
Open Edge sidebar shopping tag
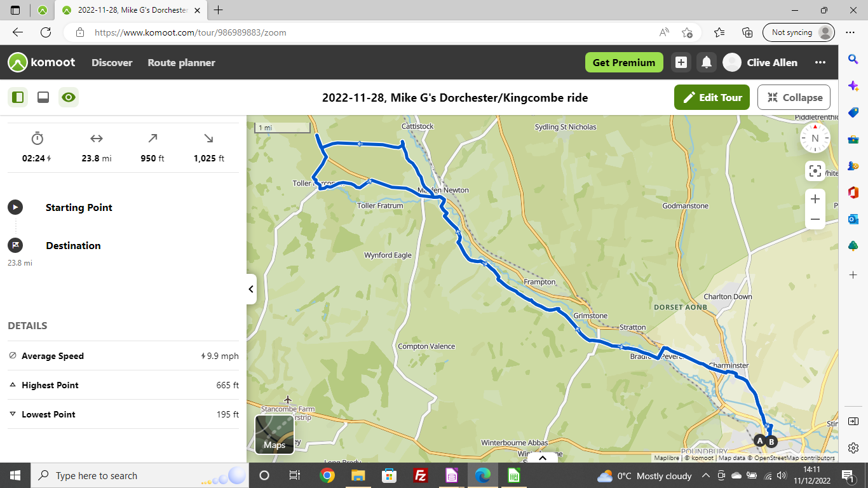pos(853,112)
